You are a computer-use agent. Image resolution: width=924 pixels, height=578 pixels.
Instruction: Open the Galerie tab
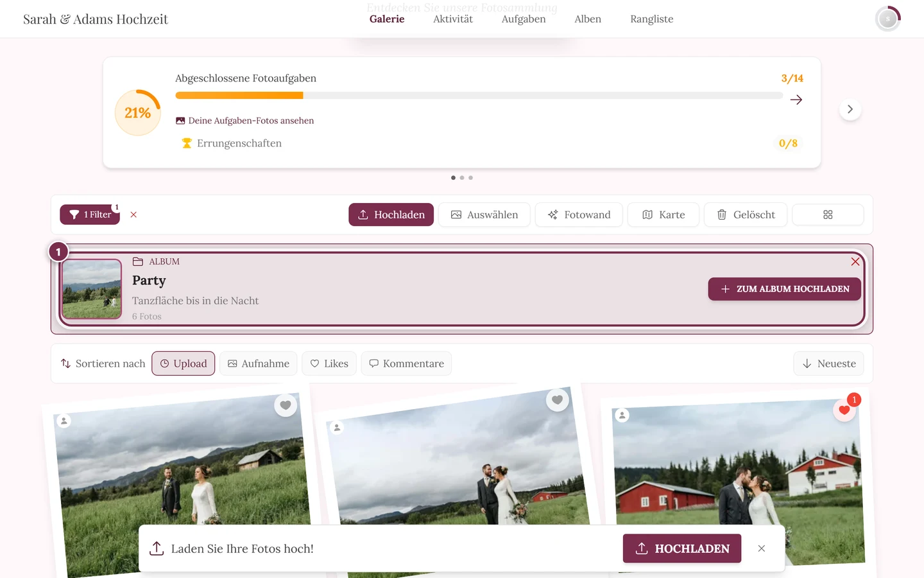[387, 19]
